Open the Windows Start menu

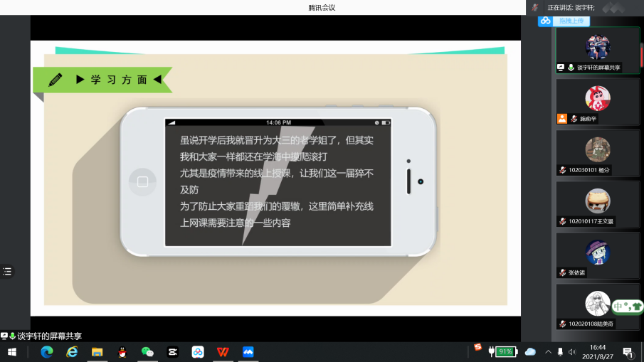[11, 351]
